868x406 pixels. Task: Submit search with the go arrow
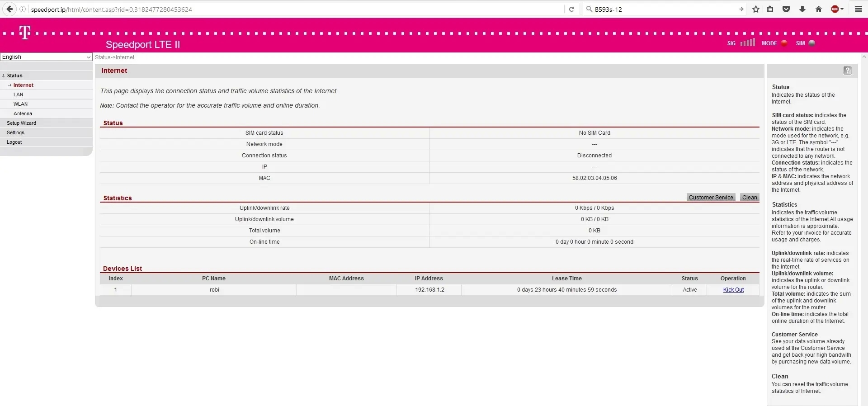coord(741,9)
